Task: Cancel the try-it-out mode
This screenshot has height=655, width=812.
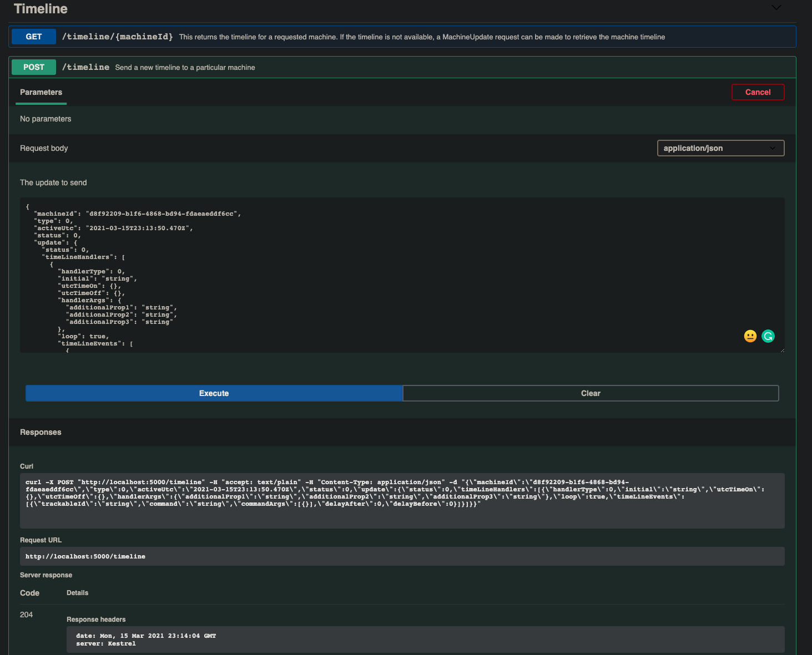Action: coord(758,92)
